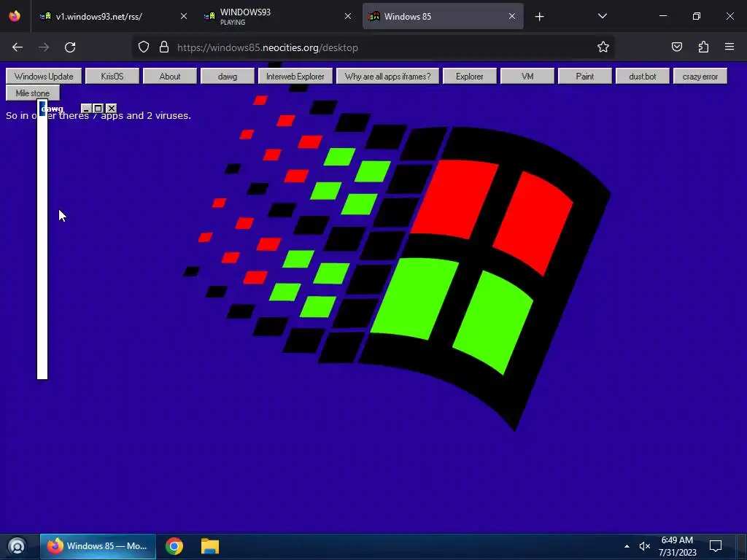Open the Windows Update app button
The width and height of the screenshot is (747, 560).
44,76
